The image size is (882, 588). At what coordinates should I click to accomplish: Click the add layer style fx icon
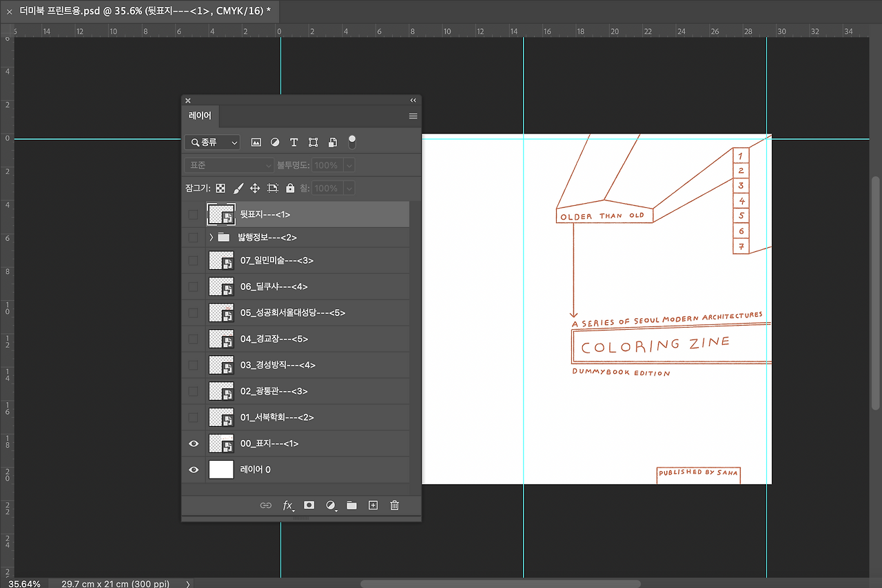pos(288,505)
